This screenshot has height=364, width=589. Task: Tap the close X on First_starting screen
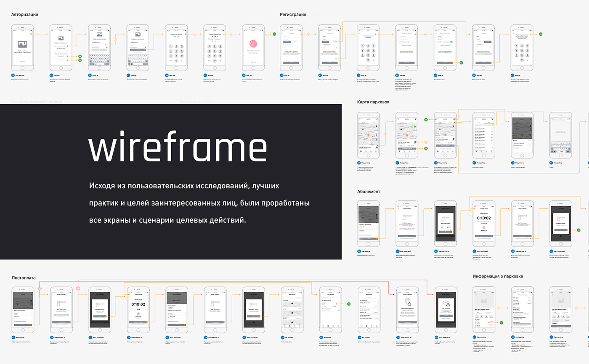click(30, 33)
